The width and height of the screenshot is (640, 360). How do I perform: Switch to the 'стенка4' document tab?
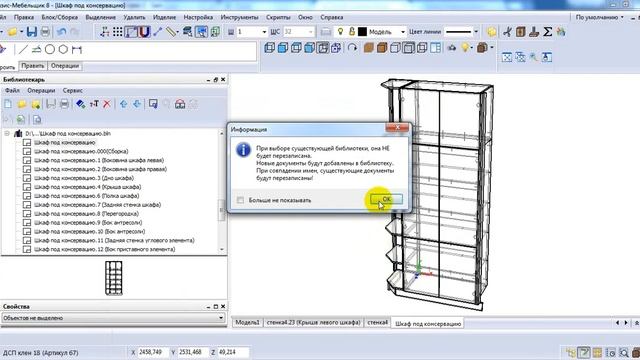[x=377, y=322]
